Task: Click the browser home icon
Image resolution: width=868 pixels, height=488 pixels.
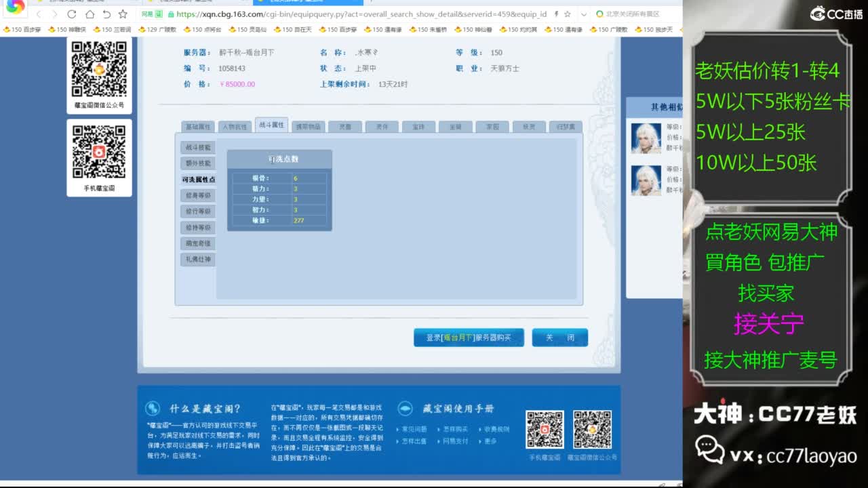Action: click(90, 14)
